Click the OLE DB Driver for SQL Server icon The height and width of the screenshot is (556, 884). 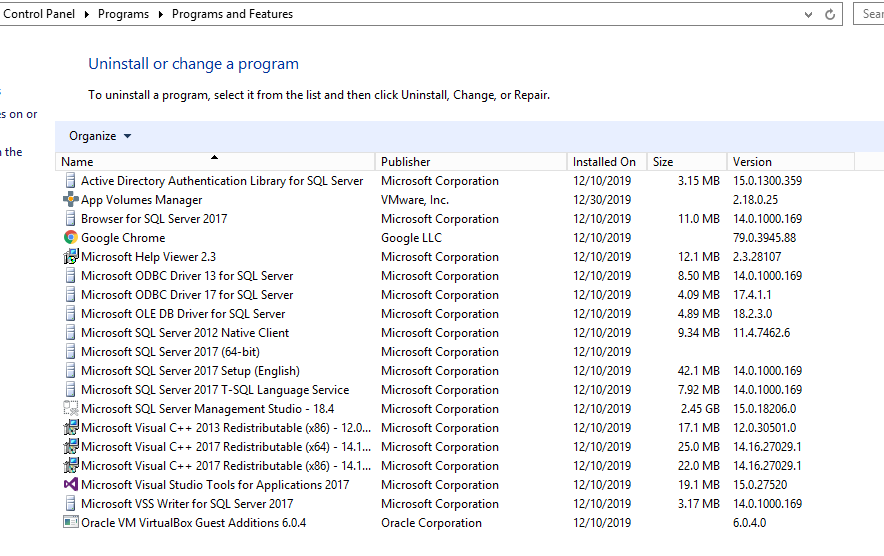tap(70, 314)
